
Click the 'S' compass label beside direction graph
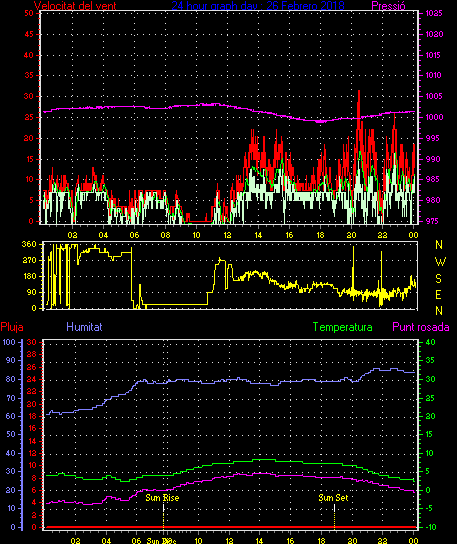439,279
